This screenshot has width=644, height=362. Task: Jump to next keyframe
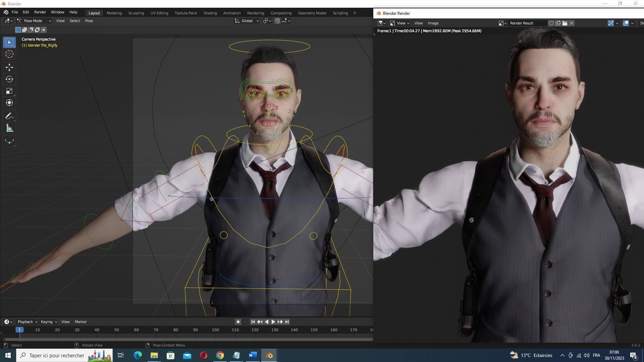280,322
